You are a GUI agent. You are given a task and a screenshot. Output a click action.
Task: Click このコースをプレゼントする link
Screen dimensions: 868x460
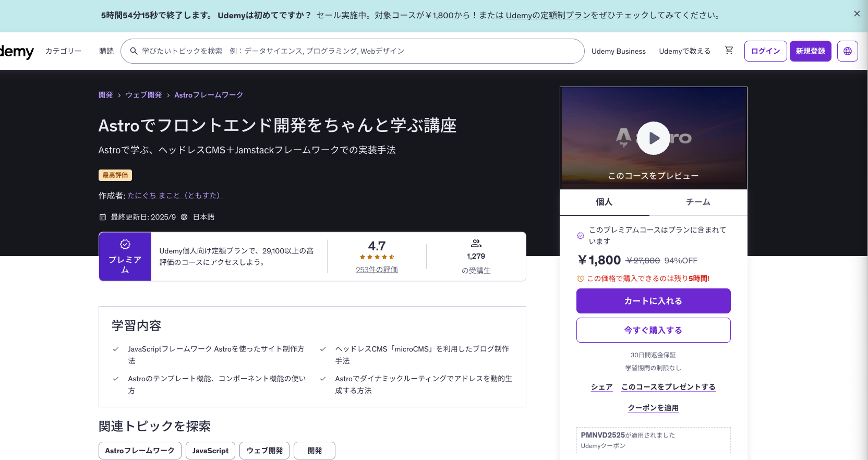click(668, 387)
